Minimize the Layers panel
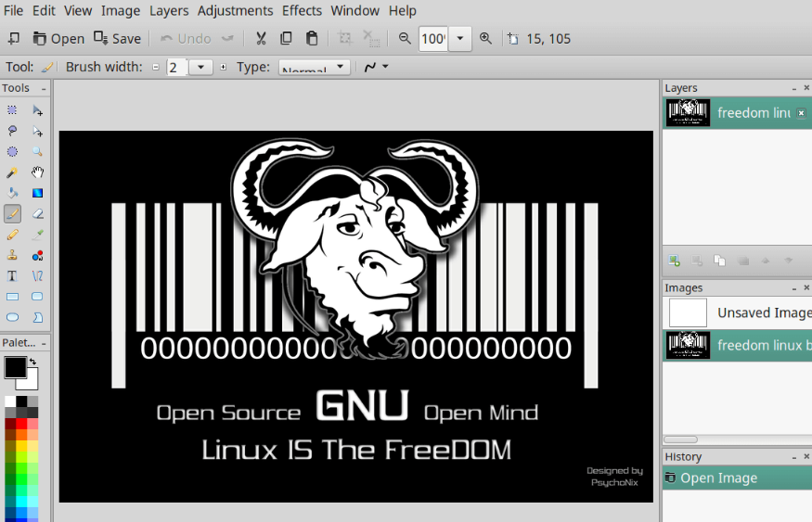The width and height of the screenshot is (812, 522). tap(793, 89)
